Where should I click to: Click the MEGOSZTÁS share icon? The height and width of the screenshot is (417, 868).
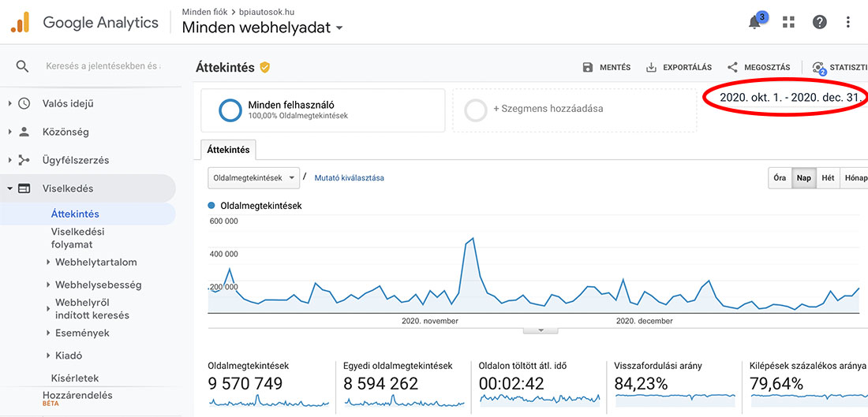click(x=732, y=68)
